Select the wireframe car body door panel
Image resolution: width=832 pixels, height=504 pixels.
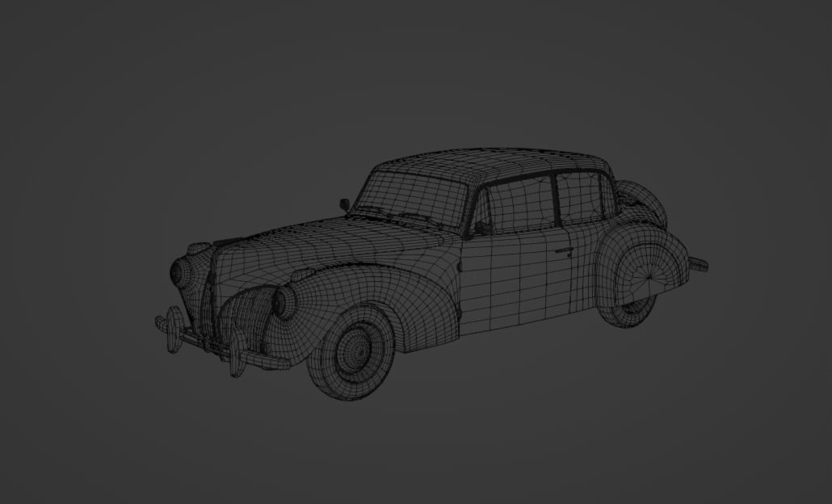pos(514,280)
